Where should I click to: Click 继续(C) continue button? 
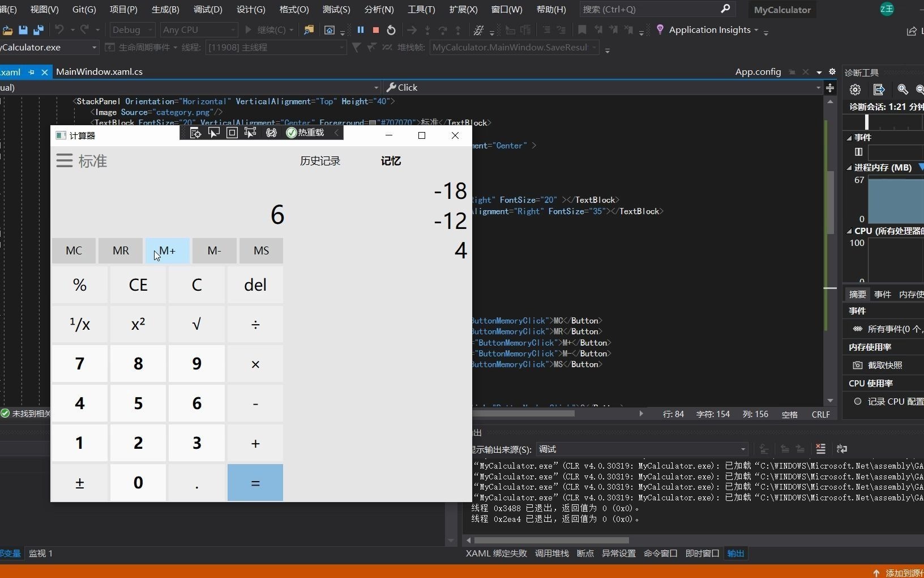[x=269, y=30]
